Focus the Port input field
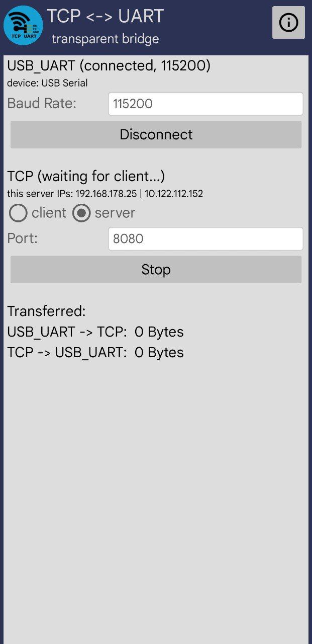 205,239
